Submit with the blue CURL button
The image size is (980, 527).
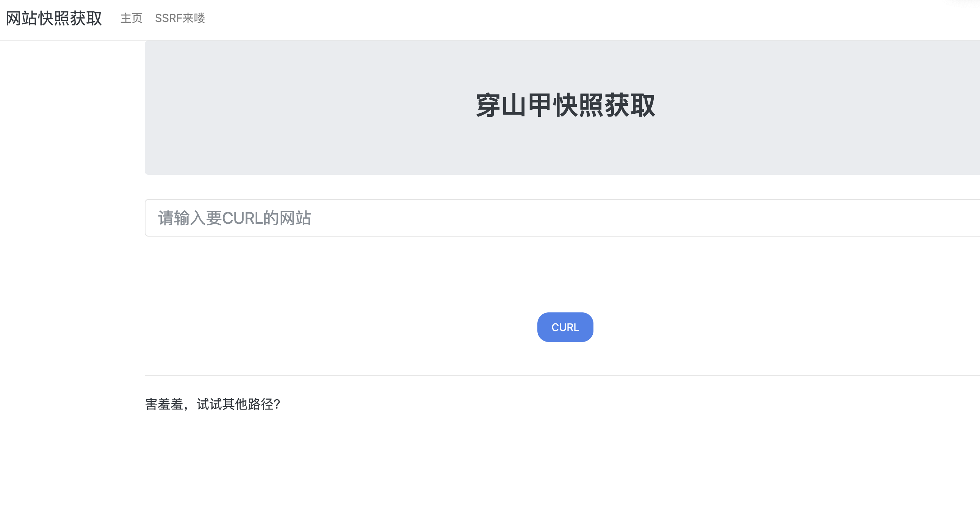click(x=565, y=327)
